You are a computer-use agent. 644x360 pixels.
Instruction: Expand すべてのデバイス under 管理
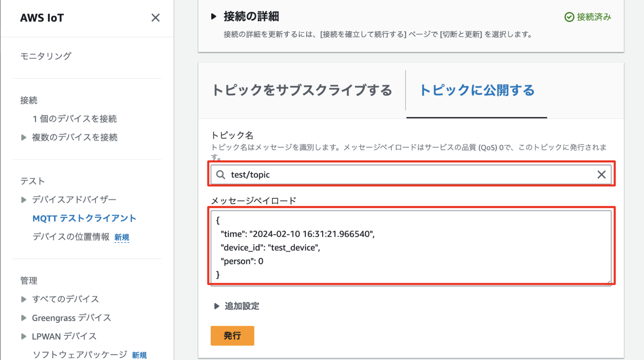coord(24,299)
